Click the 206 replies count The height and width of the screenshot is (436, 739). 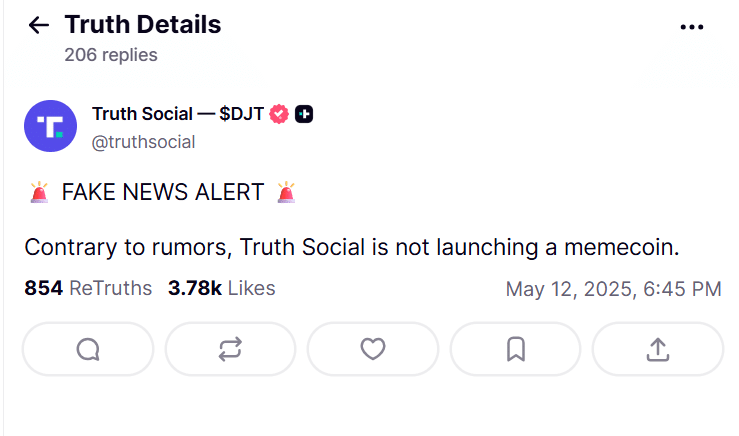pos(110,55)
